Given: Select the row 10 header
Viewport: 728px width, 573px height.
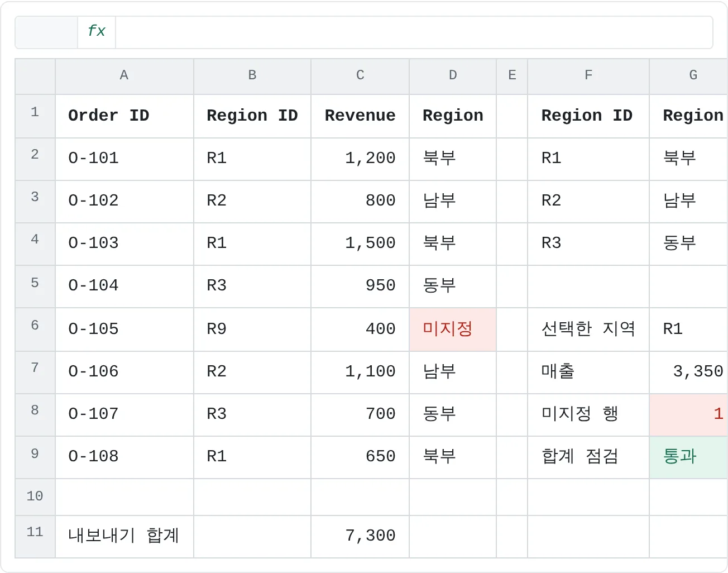Looking at the screenshot, I should [x=35, y=497].
